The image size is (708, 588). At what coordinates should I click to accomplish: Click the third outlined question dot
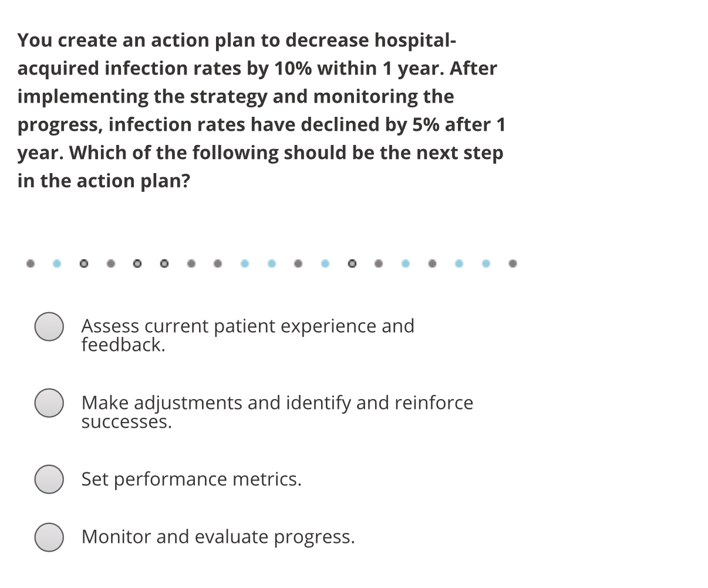pos(83,263)
